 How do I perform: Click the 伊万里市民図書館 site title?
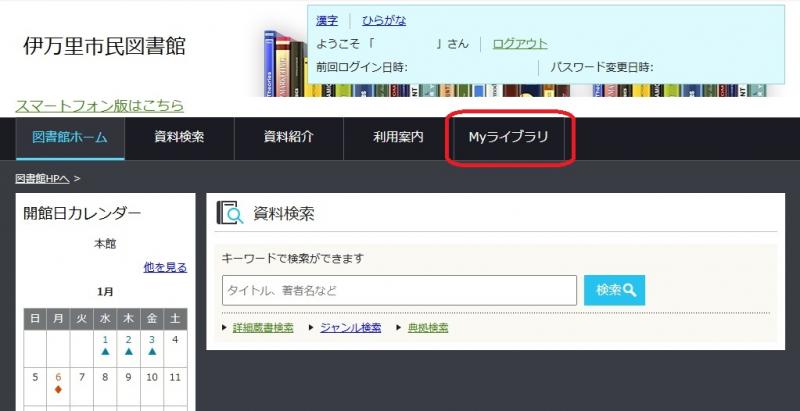point(104,47)
